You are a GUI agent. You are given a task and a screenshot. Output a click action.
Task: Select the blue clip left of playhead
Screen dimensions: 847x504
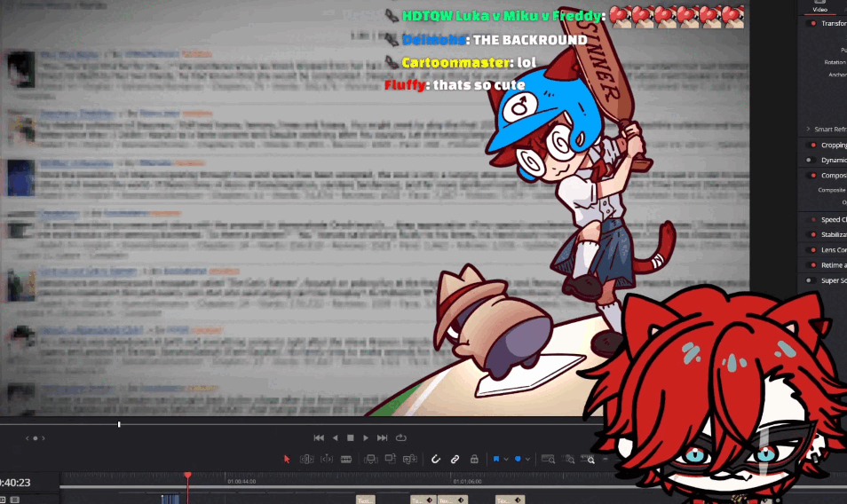click(x=170, y=500)
